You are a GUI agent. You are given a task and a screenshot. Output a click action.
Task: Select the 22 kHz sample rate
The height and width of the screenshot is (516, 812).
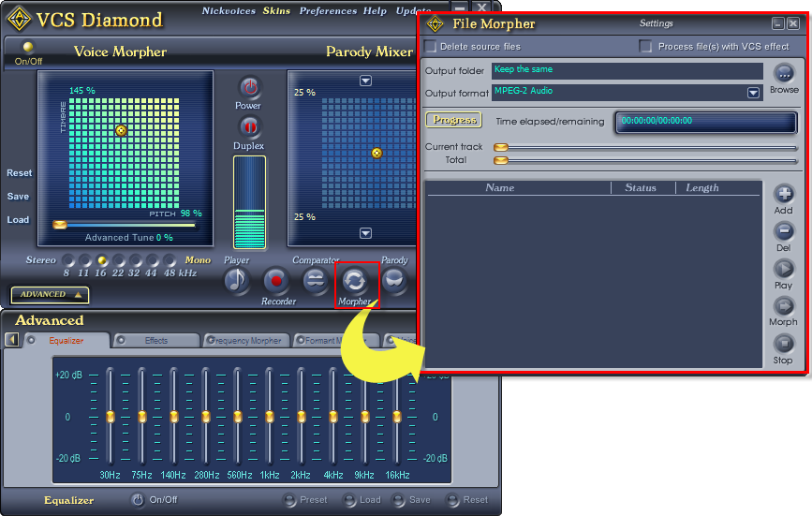point(119,259)
